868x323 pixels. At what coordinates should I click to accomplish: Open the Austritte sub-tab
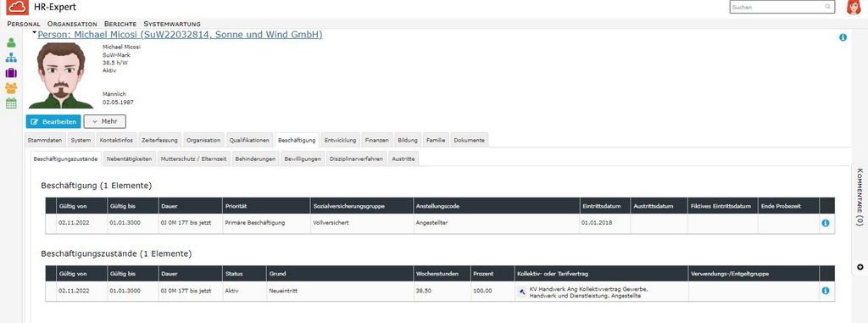click(x=403, y=159)
